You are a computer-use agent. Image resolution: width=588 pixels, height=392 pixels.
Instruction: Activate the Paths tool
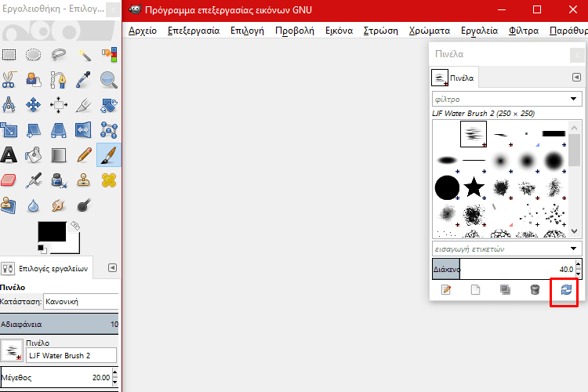click(x=59, y=79)
